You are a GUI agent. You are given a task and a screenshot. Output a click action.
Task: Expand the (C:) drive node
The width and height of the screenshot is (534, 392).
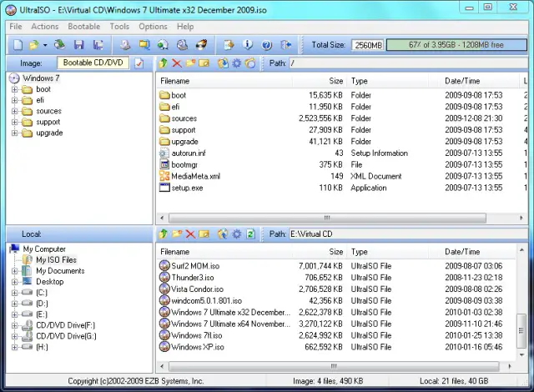(15, 293)
